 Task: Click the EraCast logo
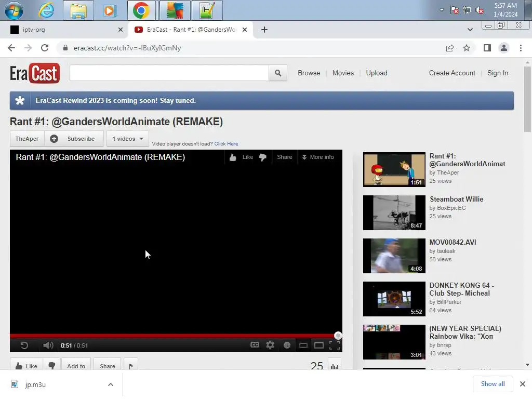coord(35,73)
